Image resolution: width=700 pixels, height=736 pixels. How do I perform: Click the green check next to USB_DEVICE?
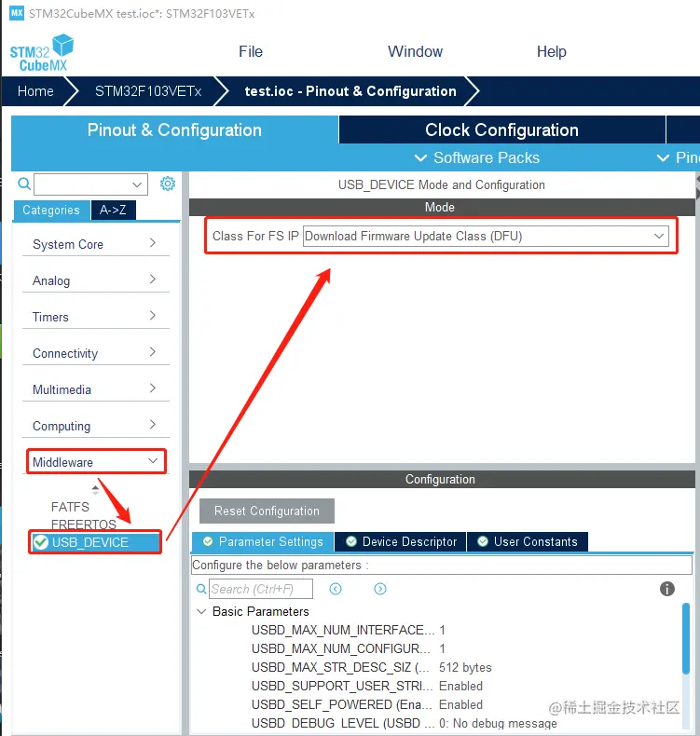click(41, 542)
